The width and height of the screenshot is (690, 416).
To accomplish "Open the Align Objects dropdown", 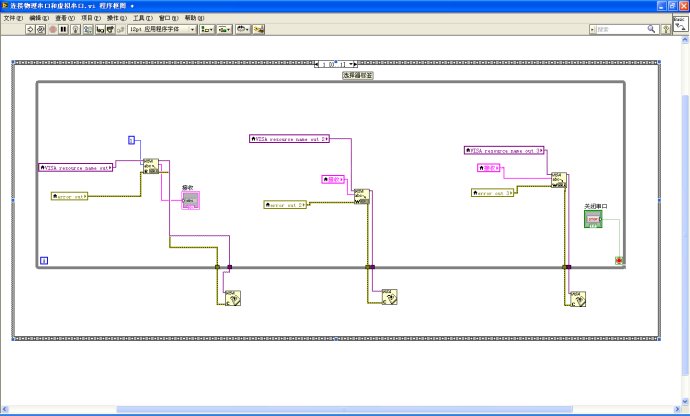I will click(x=207, y=30).
